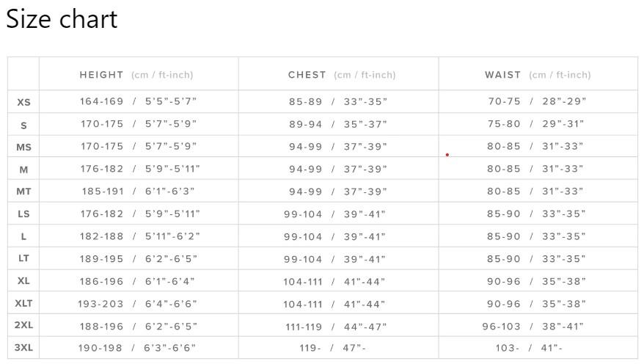Viewport: 644px width, 364px height.
Task: Click the red dot near the MS waist cell
Action: (447, 155)
